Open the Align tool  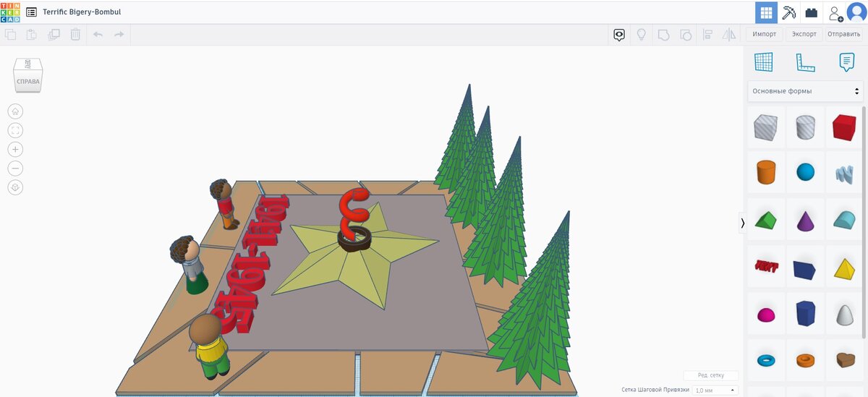click(708, 34)
